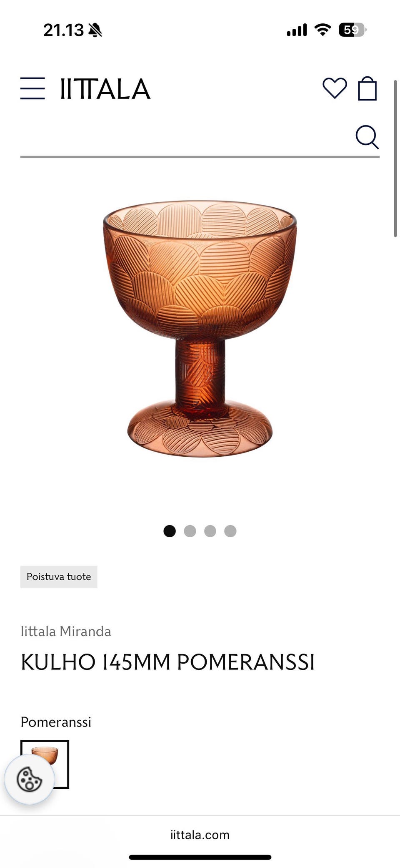The image size is (400, 868).
Task: Tap the IITTALA logo
Action: [105, 89]
